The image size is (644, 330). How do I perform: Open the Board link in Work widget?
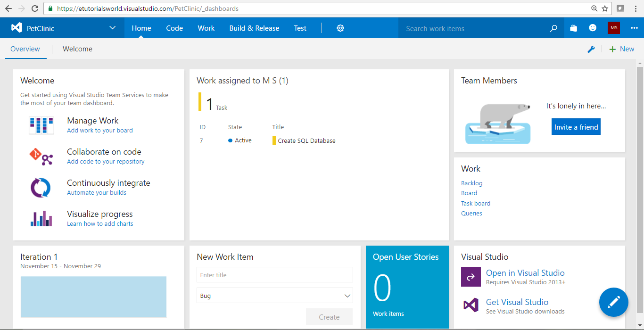pos(469,193)
